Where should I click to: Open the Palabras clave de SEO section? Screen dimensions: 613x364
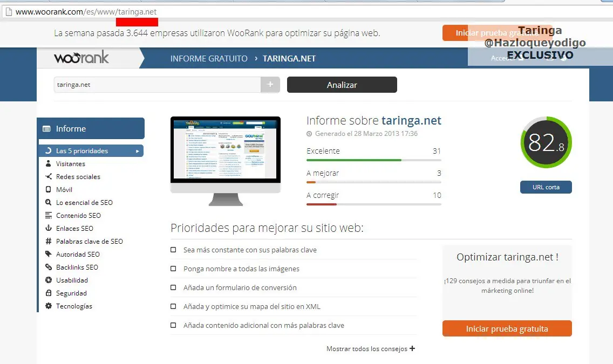90,241
